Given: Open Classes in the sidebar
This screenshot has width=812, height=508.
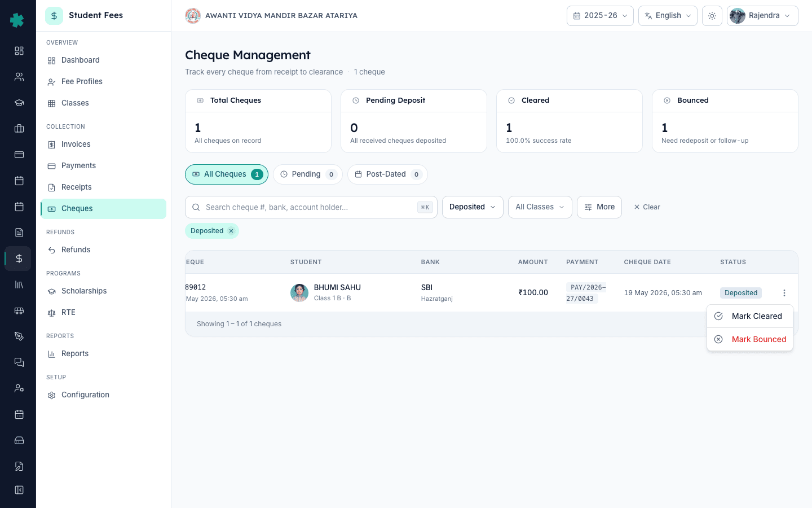Looking at the screenshot, I should [x=103, y=103].
